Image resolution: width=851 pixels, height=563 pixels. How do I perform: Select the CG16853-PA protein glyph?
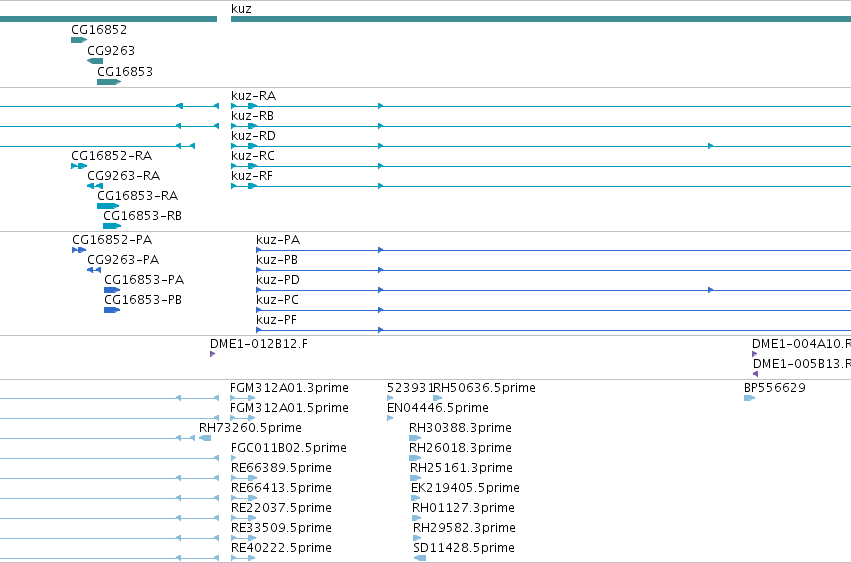(112, 290)
